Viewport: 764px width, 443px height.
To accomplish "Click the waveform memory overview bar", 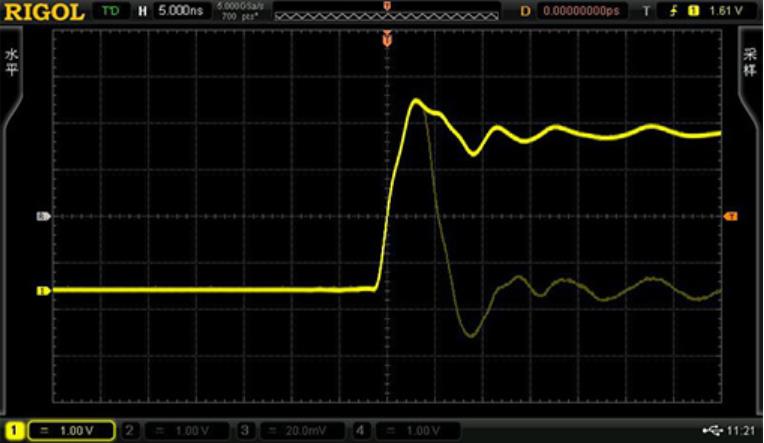I will point(386,15).
